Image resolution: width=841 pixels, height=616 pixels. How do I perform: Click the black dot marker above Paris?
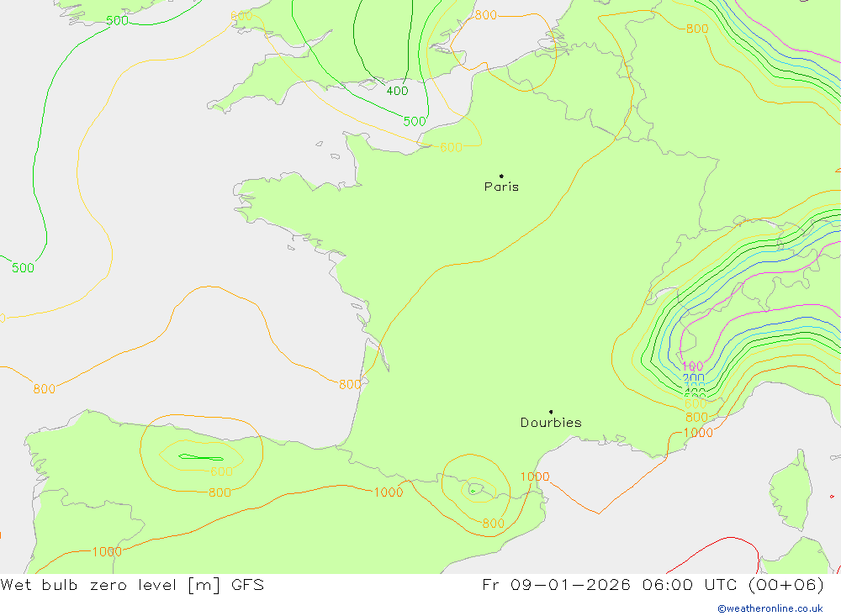501,176
